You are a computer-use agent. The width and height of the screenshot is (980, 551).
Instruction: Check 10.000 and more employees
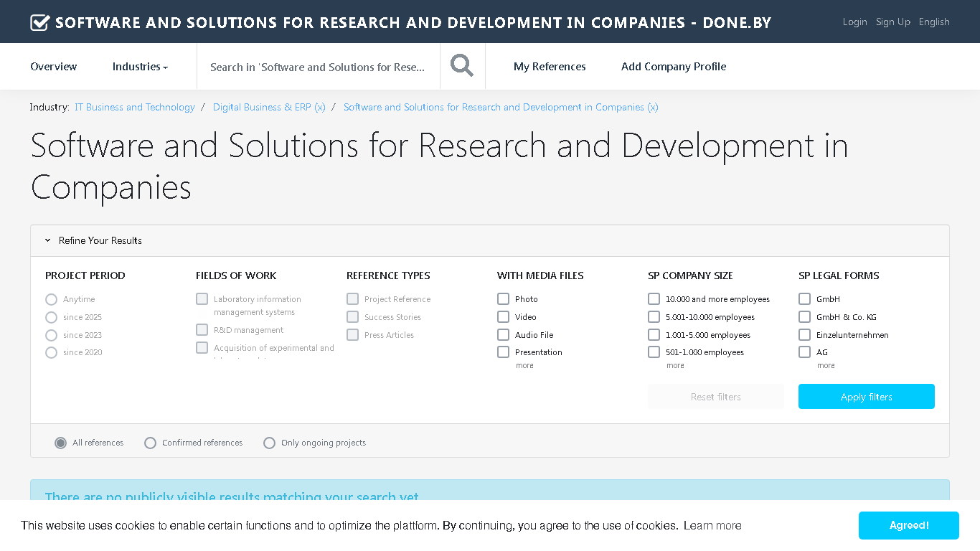pyautogui.click(x=654, y=299)
